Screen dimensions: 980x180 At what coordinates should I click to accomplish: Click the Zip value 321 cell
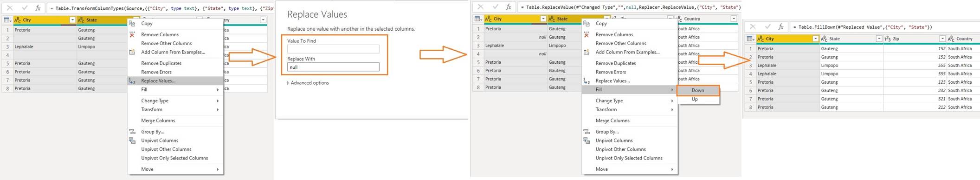coord(915,99)
